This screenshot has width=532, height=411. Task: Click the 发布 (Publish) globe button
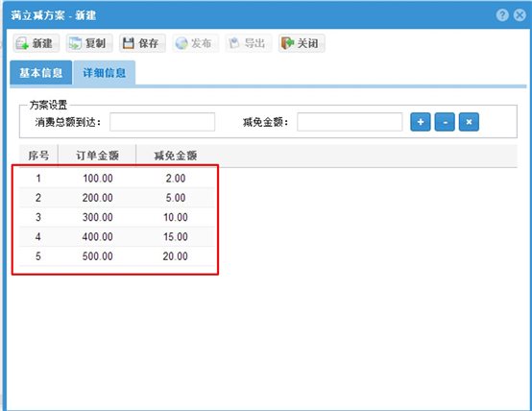195,43
